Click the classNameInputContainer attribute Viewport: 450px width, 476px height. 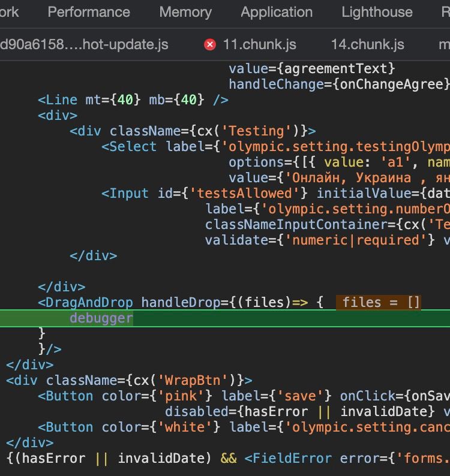pos(296,225)
